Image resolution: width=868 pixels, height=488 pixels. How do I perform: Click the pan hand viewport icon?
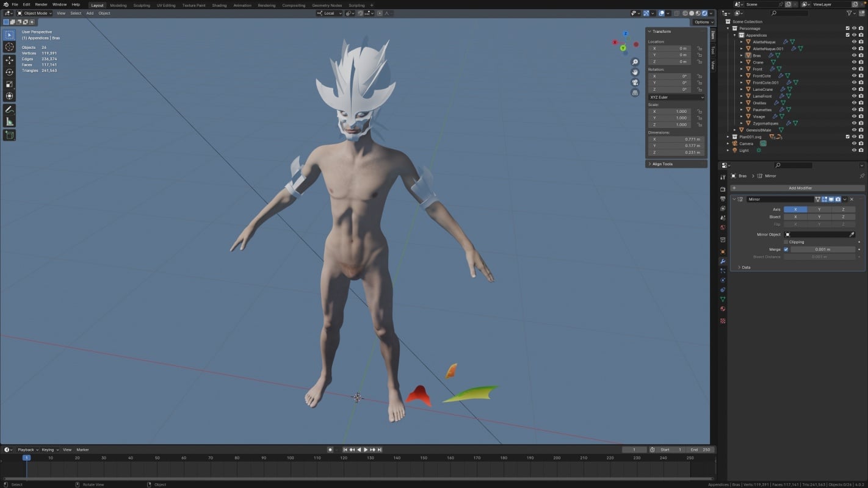635,72
